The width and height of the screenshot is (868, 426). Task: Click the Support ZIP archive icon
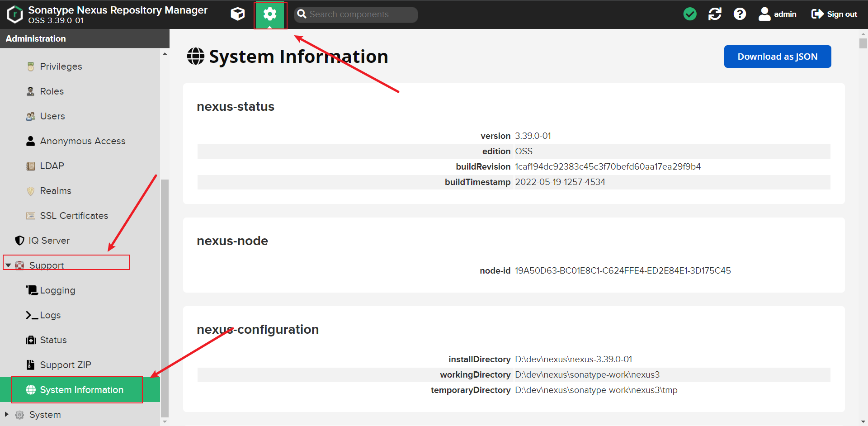[31, 365]
